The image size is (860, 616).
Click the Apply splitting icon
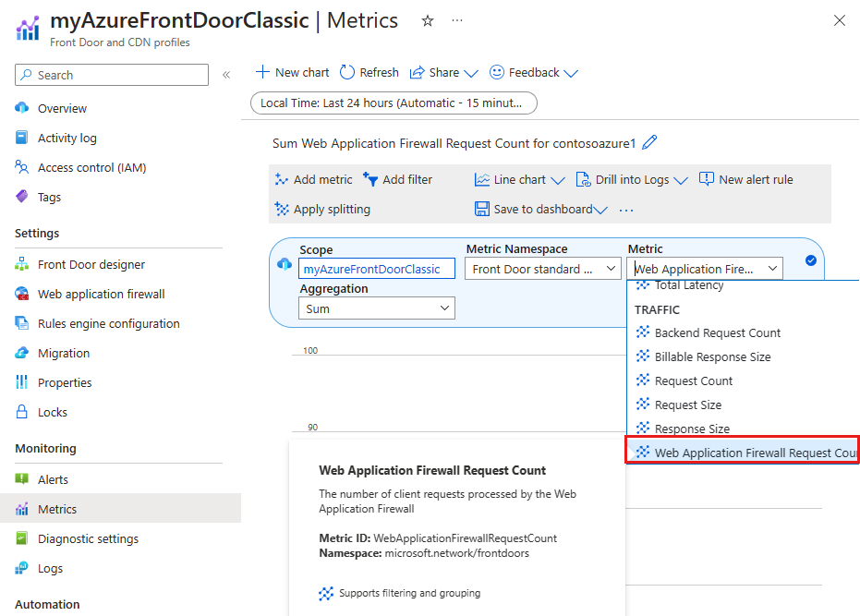click(282, 209)
